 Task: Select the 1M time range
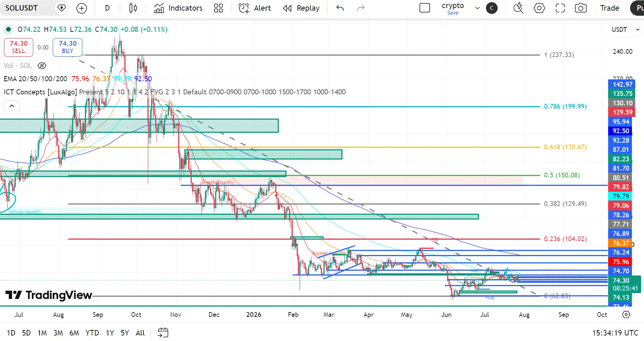(42, 333)
